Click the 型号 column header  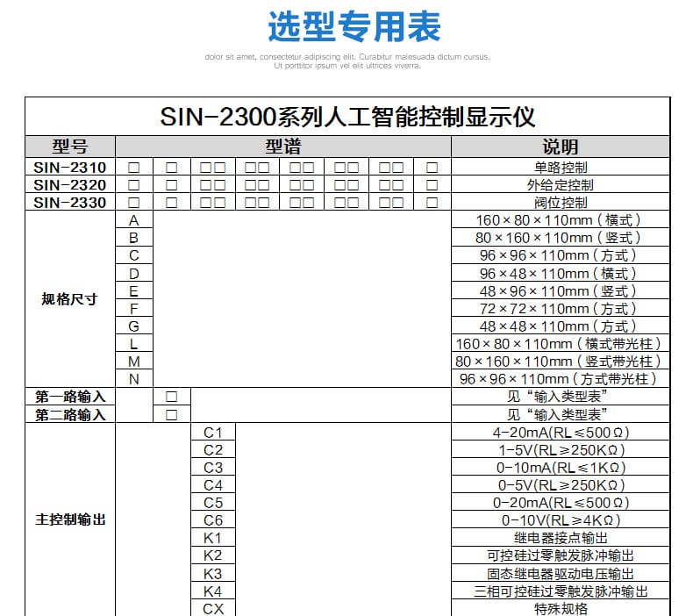coord(70,147)
